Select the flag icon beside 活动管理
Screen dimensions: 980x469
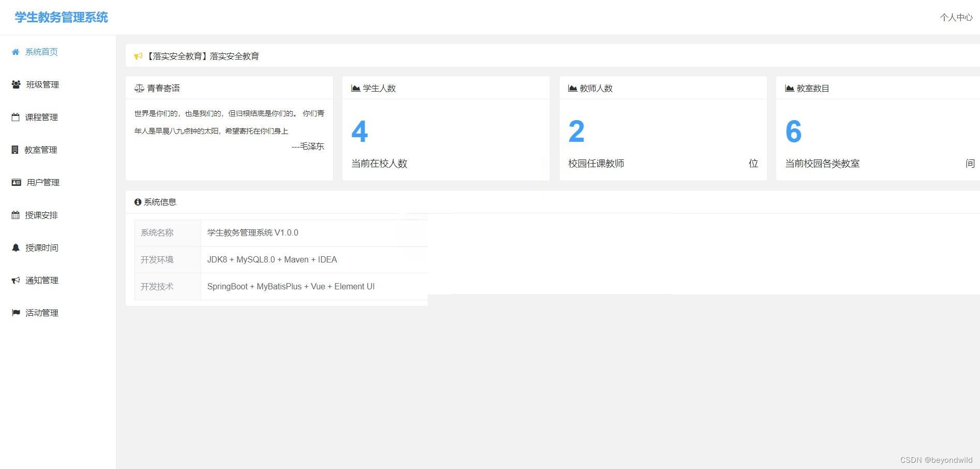point(15,313)
